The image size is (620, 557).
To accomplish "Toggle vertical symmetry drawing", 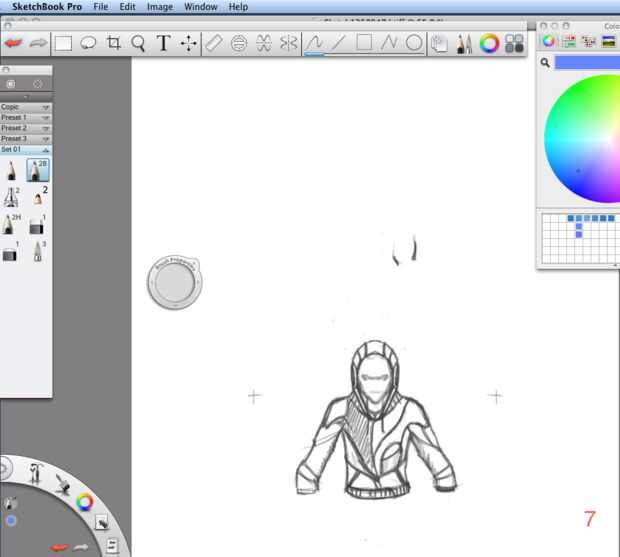I will tap(288, 43).
